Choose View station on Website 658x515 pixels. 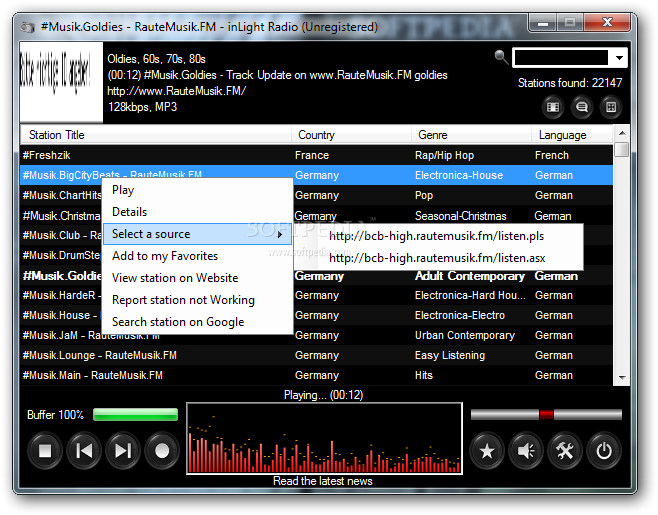point(197,278)
